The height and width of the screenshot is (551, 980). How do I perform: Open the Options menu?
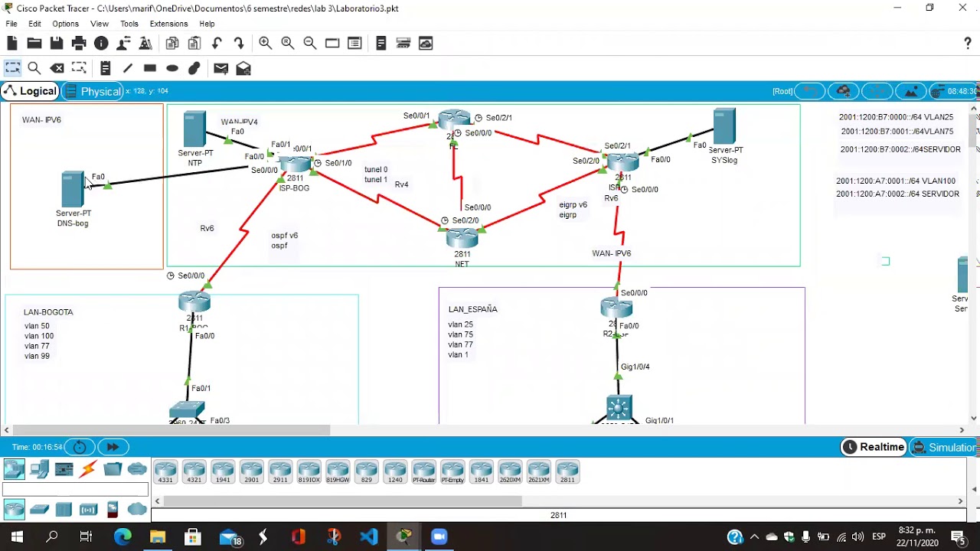65,24
